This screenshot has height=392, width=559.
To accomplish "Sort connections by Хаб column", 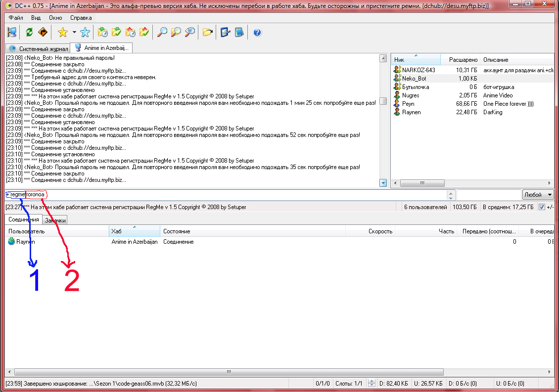I will click(x=135, y=231).
